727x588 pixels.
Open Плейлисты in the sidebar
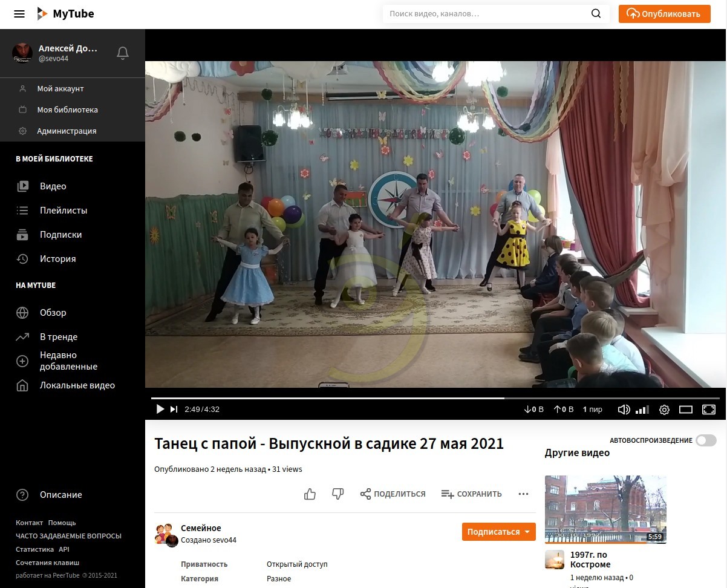pos(64,211)
